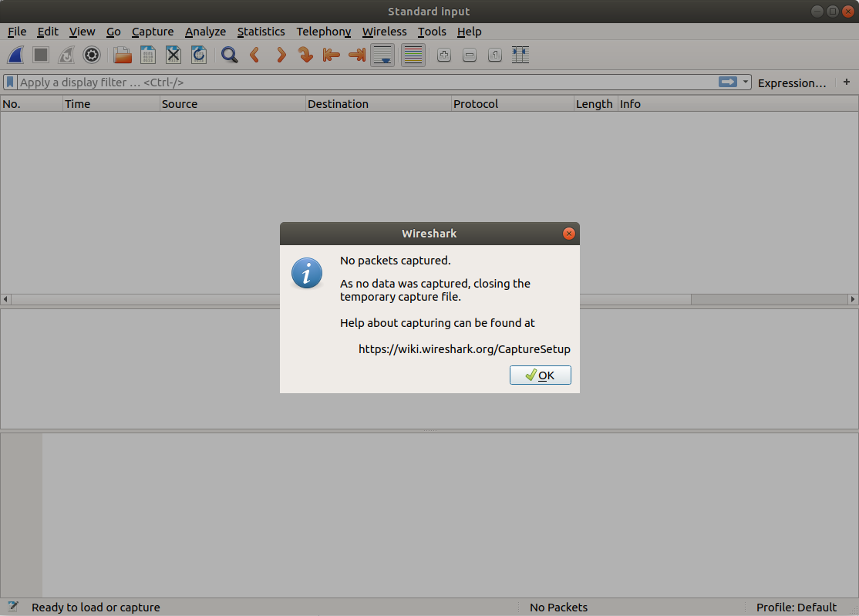Screen dimensions: 859x616
Task: Open the View menu
Action: coord(83,32)
